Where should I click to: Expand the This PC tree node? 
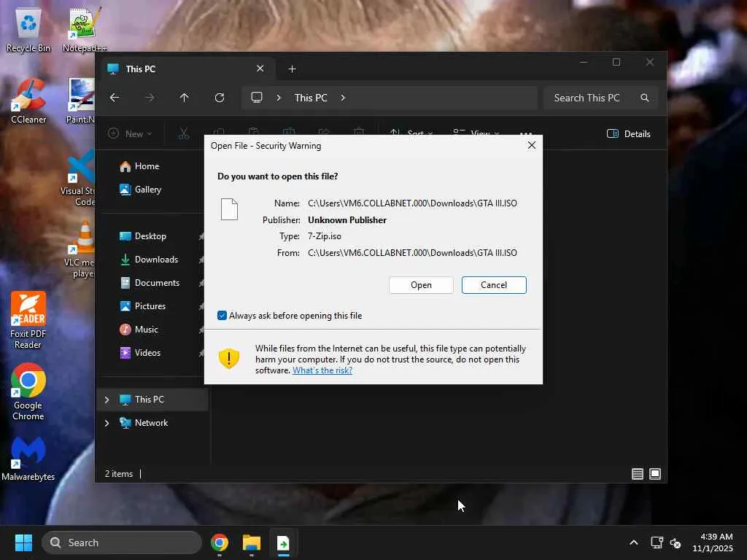pos(107,400)
